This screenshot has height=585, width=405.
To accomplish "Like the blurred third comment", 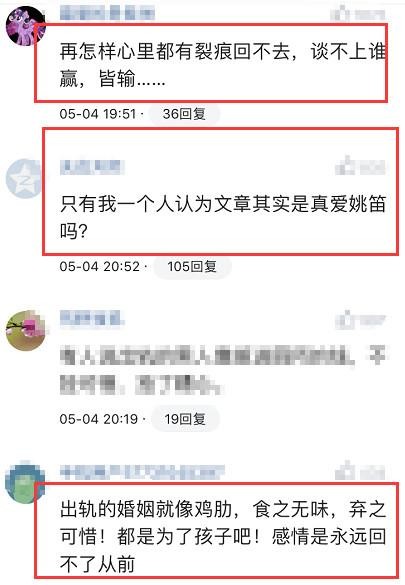I will [x=361, y=320].
